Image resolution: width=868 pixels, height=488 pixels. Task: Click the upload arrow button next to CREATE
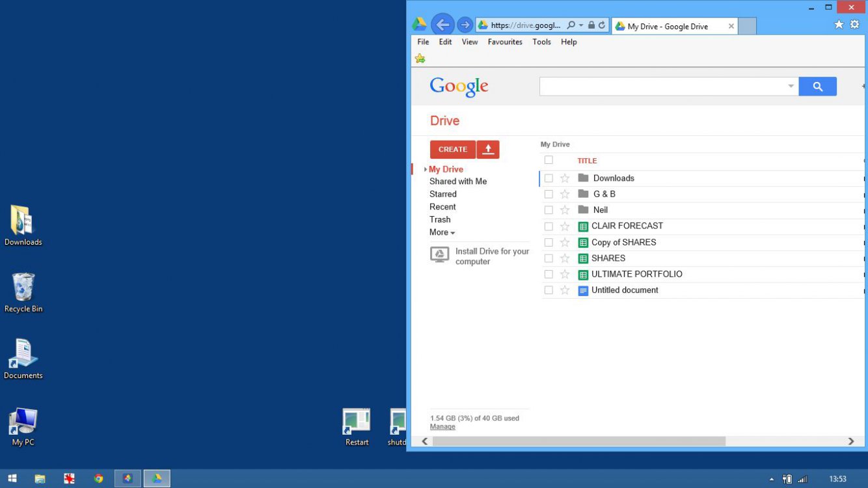tap(488, 150)
